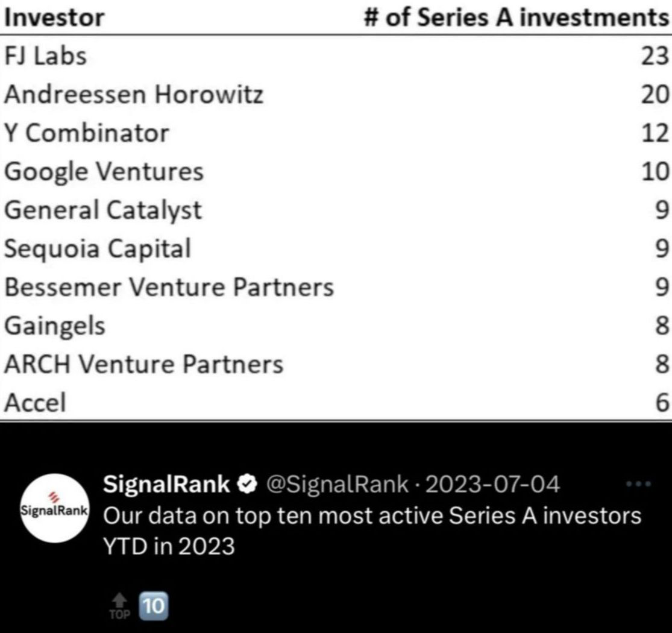The height and width of the screenshot is (633, 672).
Task: Click the FJ Labs row
Action: 336,56
